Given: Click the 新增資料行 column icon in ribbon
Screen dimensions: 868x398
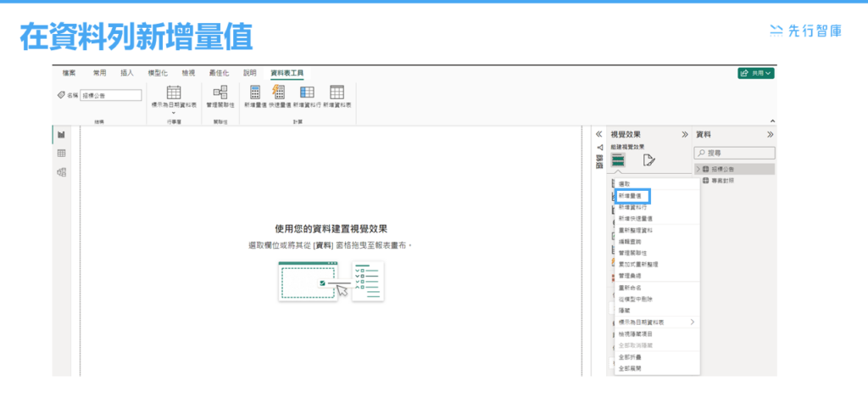Looking at the screenshot, I should 307,92.
